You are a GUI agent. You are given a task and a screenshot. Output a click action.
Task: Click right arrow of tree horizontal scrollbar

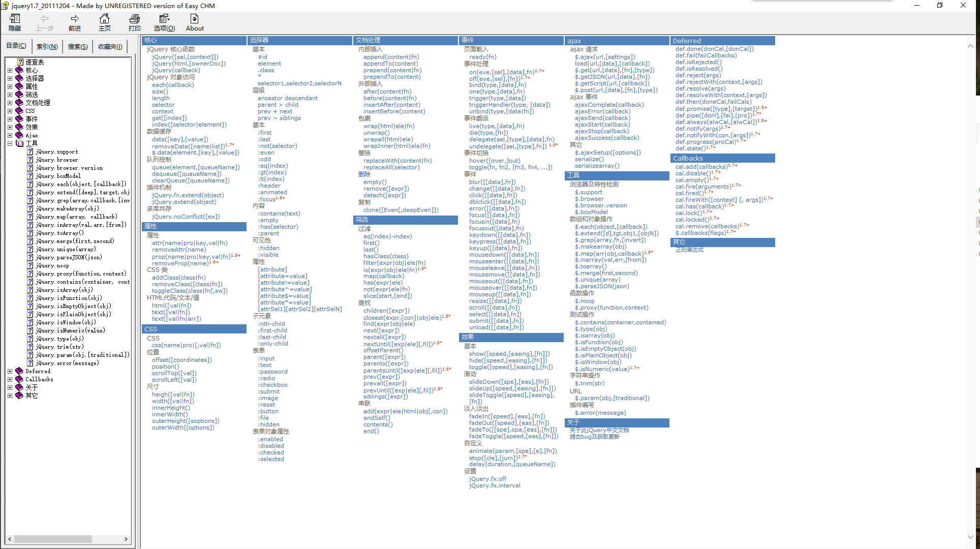[x=126, y=539]
